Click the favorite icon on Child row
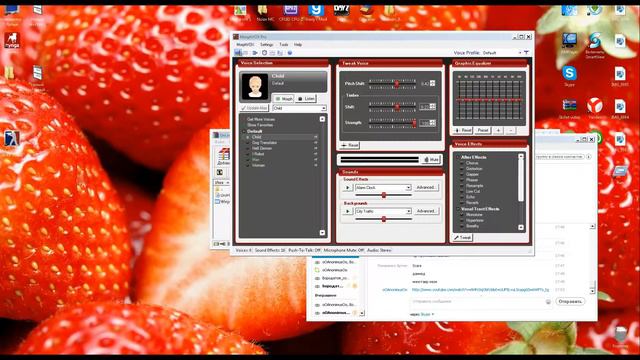Screen dimensions: 640x360 coord(316,137)
